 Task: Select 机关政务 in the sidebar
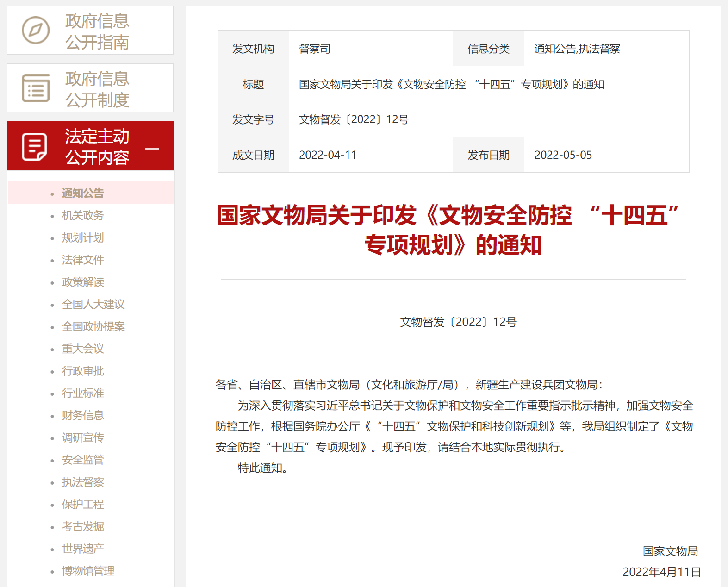[x=83, y=215]
